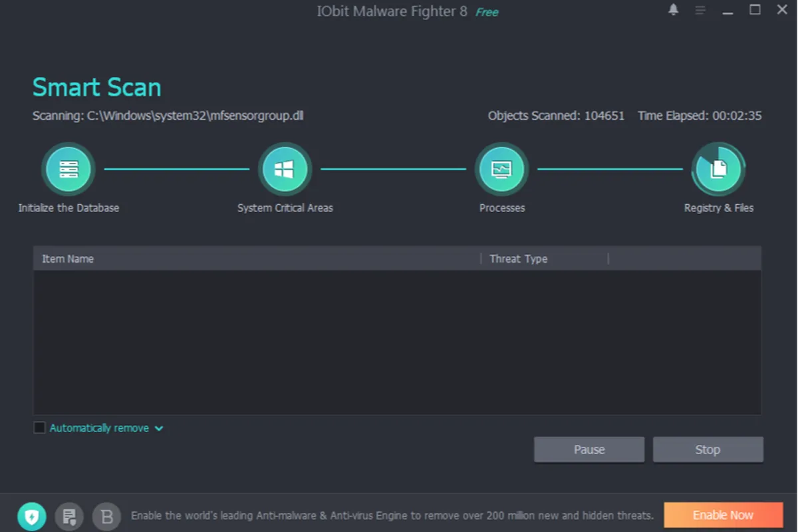Screen dimensions: 798x532
Task: Click the Registry & Files label
Action: click(x=719, y=207)
